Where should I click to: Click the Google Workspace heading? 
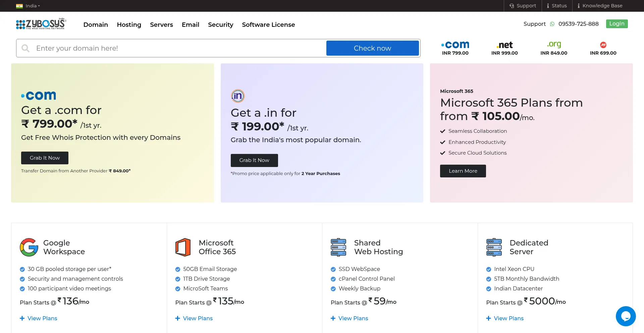pyautogui.click(x=64, y=247)
